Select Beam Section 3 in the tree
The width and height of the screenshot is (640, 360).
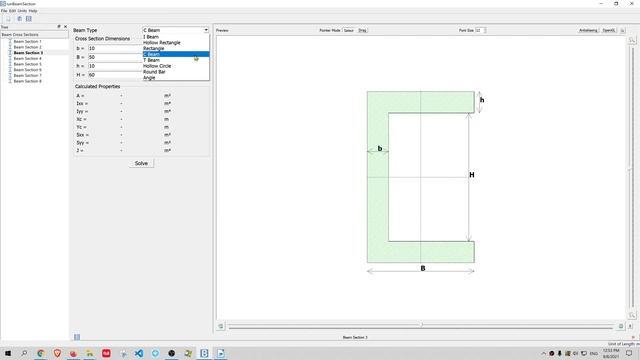[28, 53]
